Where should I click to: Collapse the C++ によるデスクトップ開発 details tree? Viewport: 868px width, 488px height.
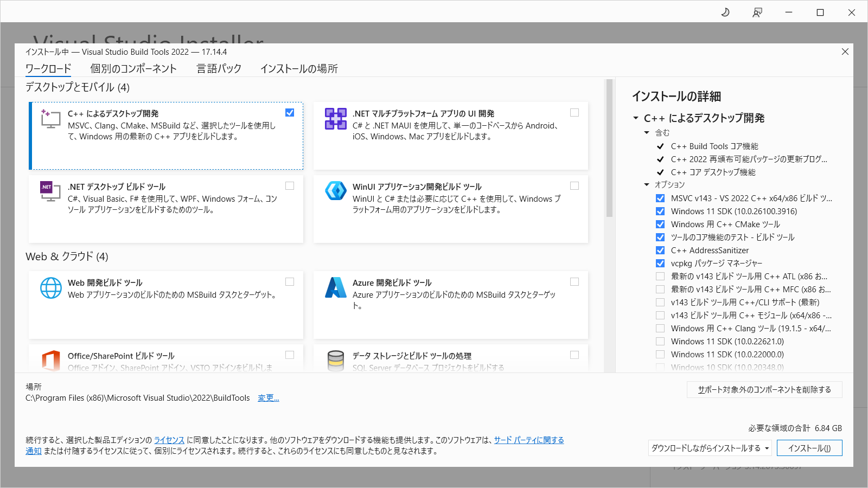point(636,118)
